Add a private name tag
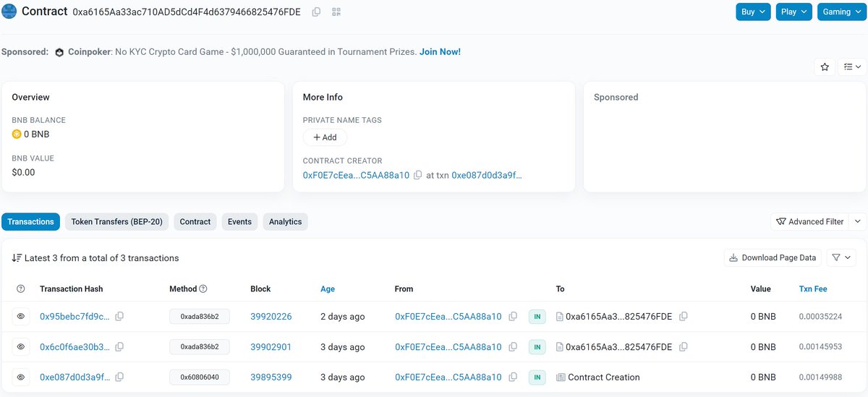The width and height of the screenshot is (868, 397). 325,137
